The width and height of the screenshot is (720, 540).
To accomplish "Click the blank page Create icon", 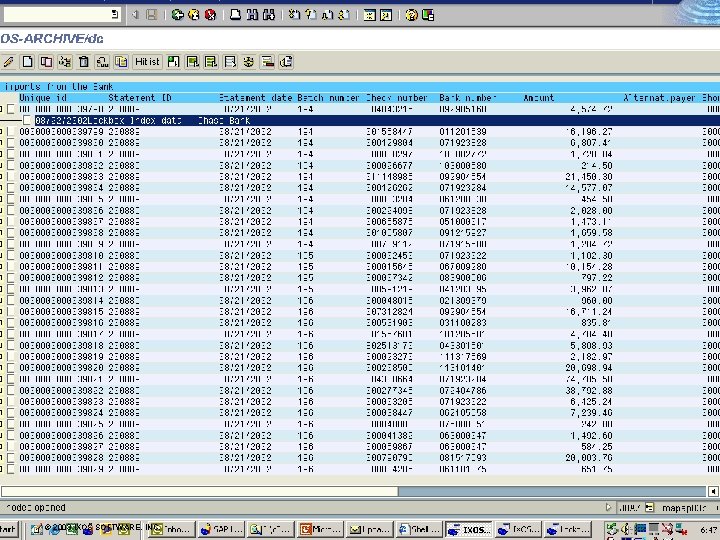I will point(28,62).
